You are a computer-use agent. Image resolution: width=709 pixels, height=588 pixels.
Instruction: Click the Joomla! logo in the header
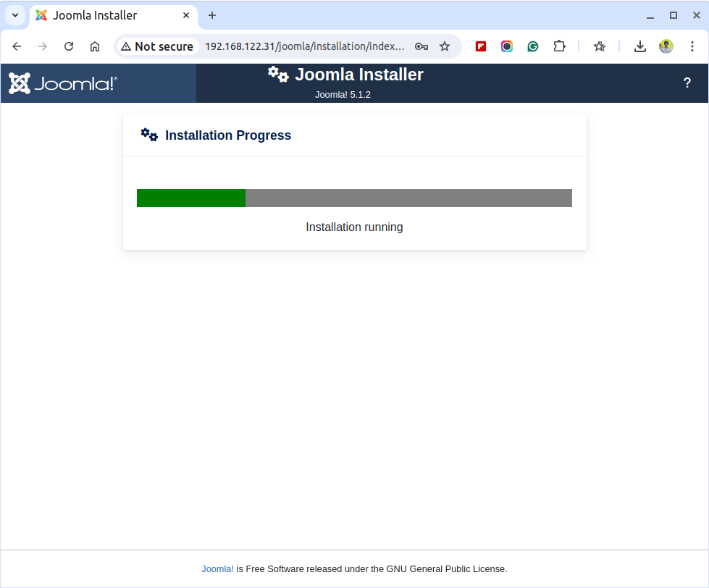(63, 83)
